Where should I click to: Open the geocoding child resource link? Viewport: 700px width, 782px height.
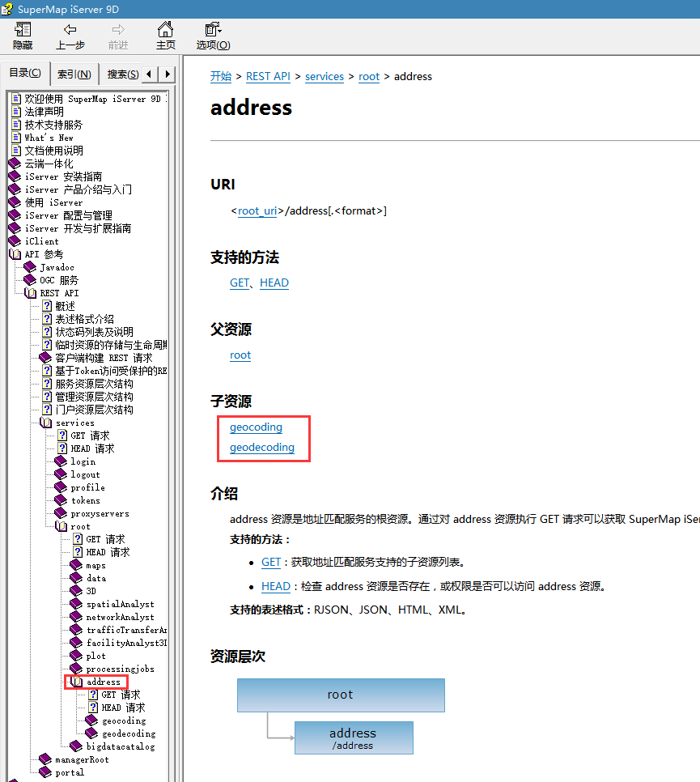[x=257, y=427]
